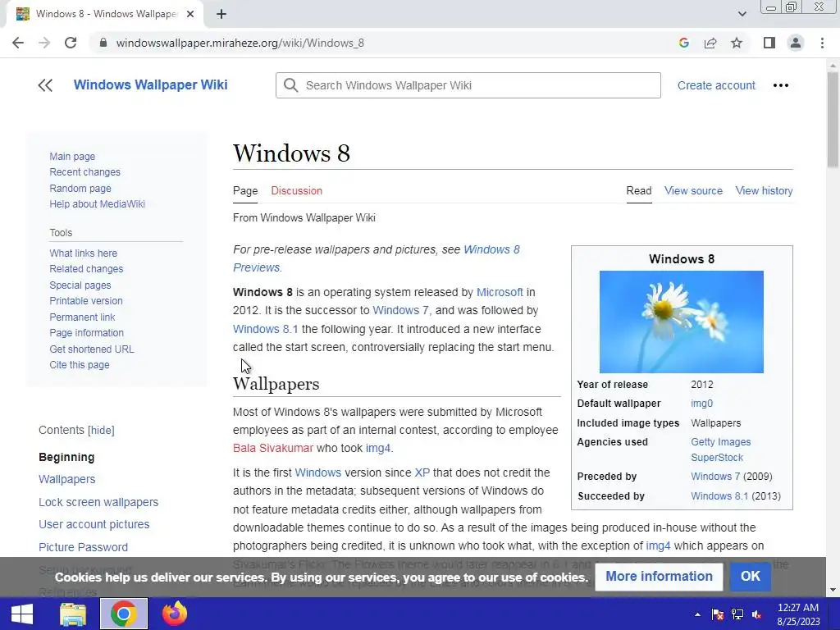
Task: Switch to the Page tab
Action: coord(244,190)
